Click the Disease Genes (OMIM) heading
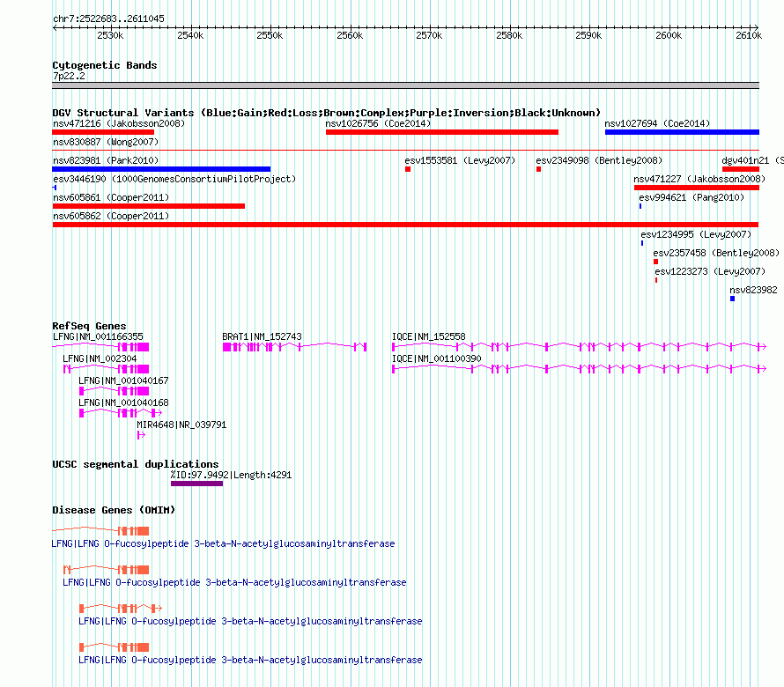Viewport: 784px width, 687px height. pos(114,510)
